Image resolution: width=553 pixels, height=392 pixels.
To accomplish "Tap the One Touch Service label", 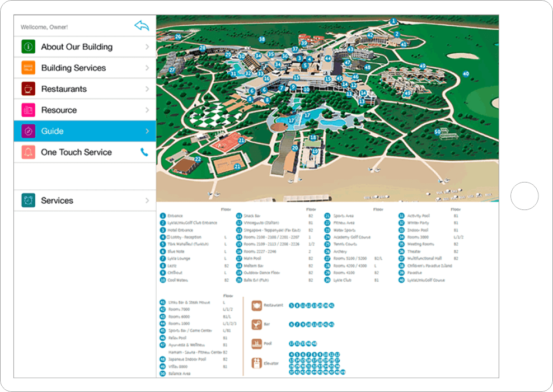I will coord(76,152).
